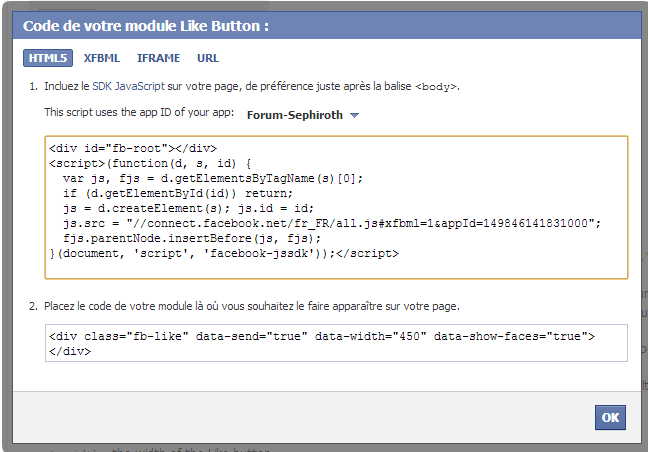The image size is (648, 452).
Task: Confirm the dialog with OK
Action: (610, 417)
